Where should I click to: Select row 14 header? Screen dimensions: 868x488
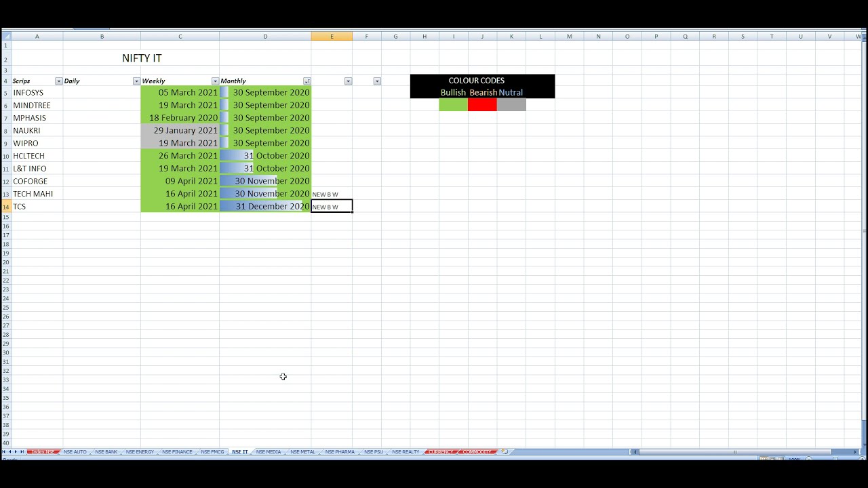coord(6,207)
